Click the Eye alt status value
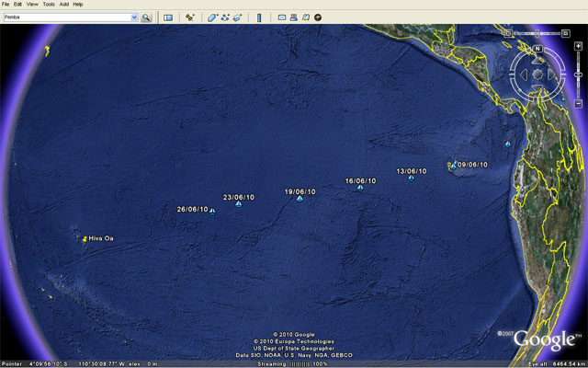The height and width of the screenshot is (368, 588). click(x=557, y=364)
